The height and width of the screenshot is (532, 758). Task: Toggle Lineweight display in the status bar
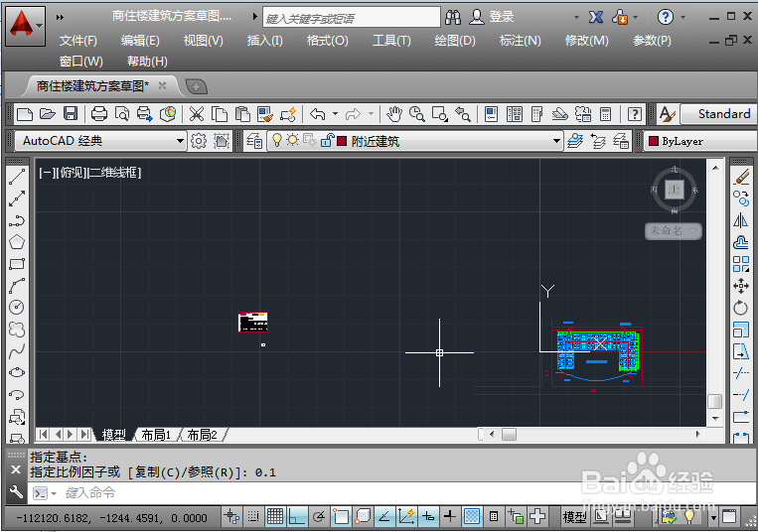coord(450,517)
